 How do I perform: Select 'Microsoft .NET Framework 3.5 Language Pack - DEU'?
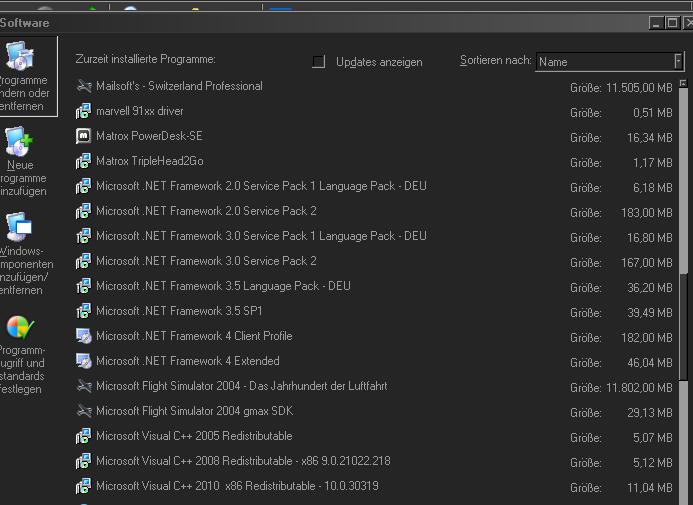click(224, 286)
